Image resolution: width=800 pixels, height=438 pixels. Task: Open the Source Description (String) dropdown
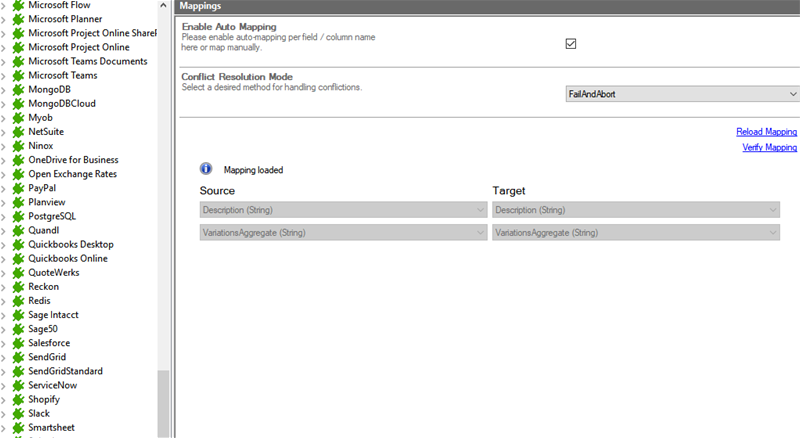pyautogui.click(x=344, y=210)
